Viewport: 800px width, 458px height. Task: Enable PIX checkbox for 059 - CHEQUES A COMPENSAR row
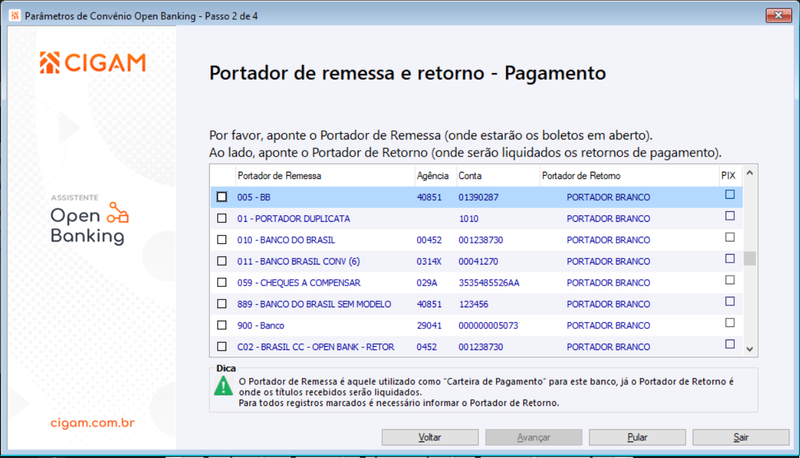[730, 280]
